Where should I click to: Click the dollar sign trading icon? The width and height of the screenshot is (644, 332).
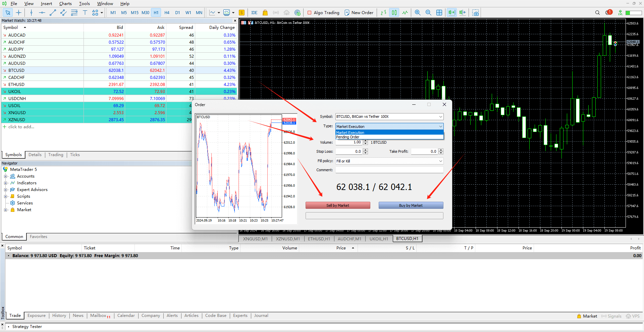tap(241, 13)
